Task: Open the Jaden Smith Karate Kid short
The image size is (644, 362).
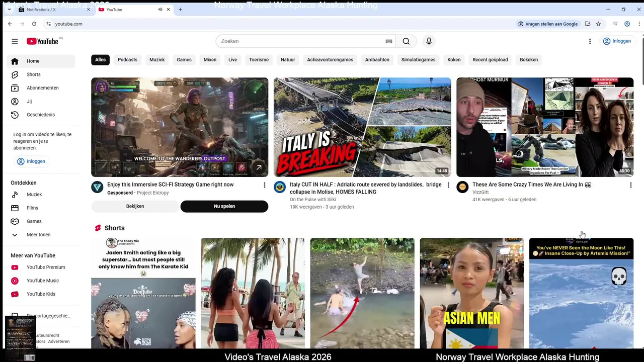Action: pyautogui.click(x=143, y=293)
